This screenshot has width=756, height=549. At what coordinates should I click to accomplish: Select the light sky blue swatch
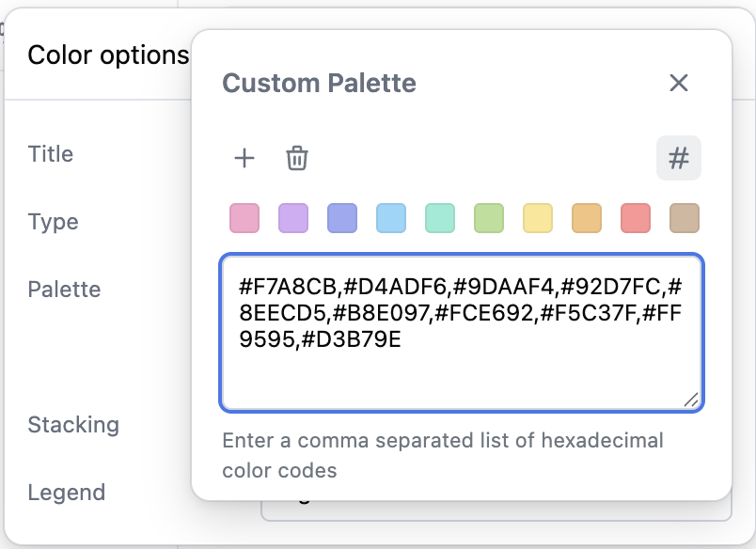coord(391,218)
